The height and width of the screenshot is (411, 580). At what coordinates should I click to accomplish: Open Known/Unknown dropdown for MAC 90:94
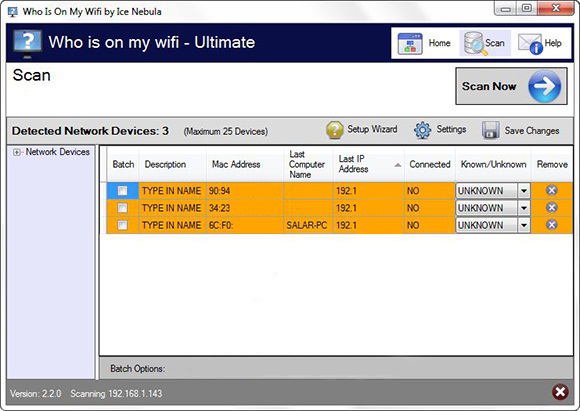[523, 191]
